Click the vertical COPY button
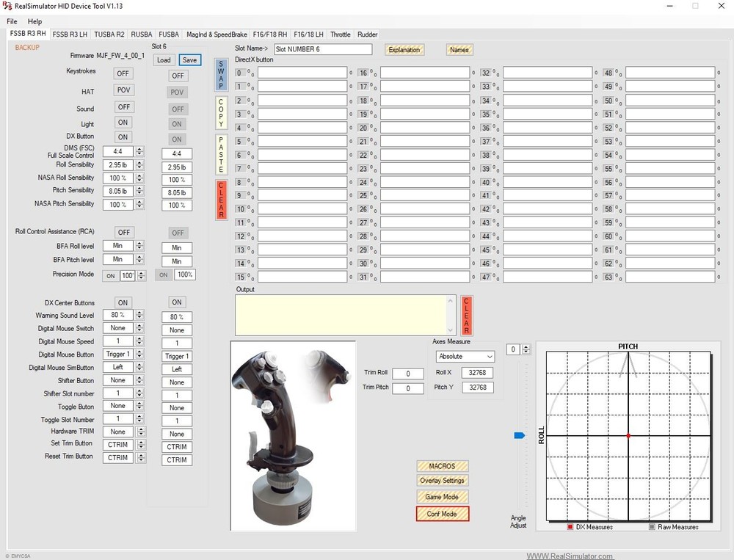 pyautogui.click(x=221, y=113)
